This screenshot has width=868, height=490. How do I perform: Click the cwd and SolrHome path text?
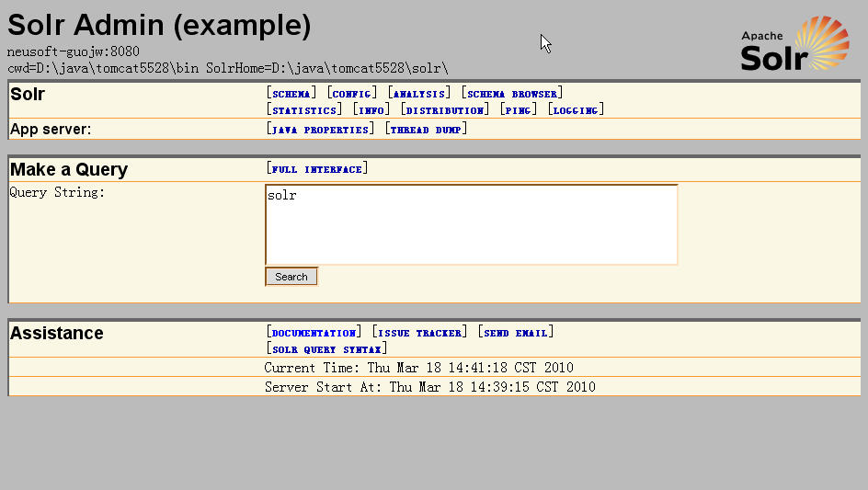pyautogui.click(x=227, y=68)
